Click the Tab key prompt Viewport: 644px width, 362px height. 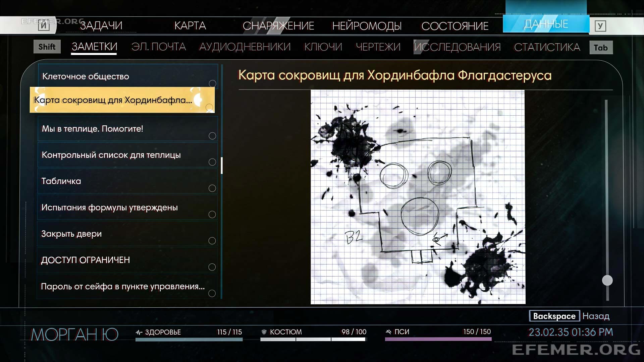[601, 48]
